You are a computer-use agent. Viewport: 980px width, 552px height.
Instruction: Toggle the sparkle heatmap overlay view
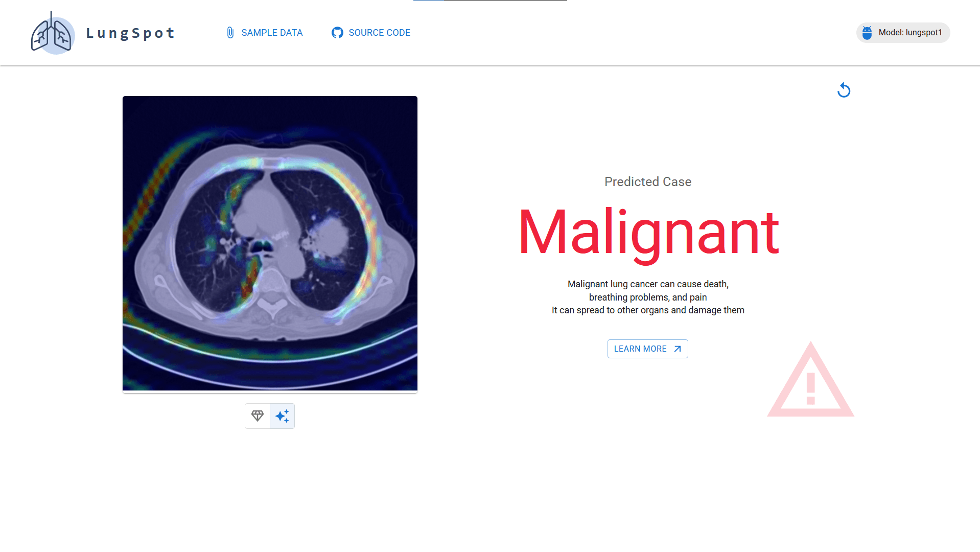click(282, 416)
